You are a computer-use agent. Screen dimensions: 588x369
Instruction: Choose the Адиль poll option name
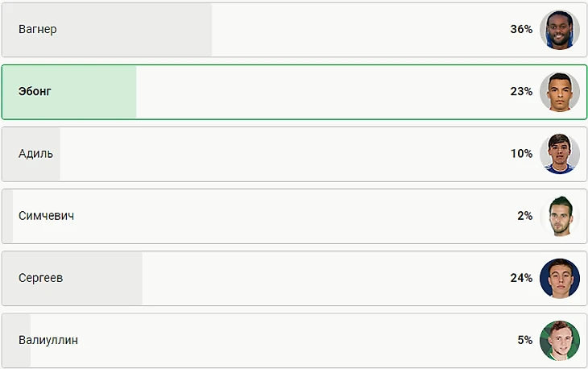tap(35, 154)
